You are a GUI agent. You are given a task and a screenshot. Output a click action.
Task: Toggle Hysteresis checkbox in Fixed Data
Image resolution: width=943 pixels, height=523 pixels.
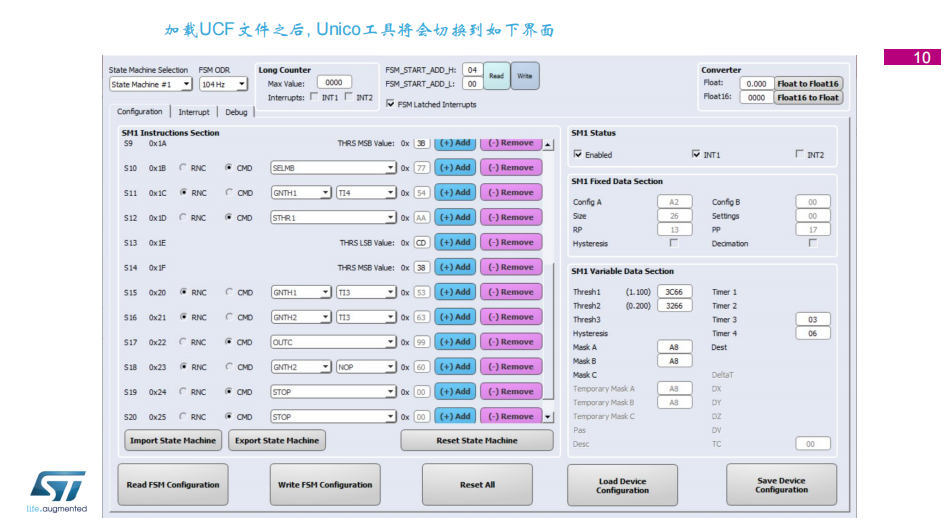[674, 243]
